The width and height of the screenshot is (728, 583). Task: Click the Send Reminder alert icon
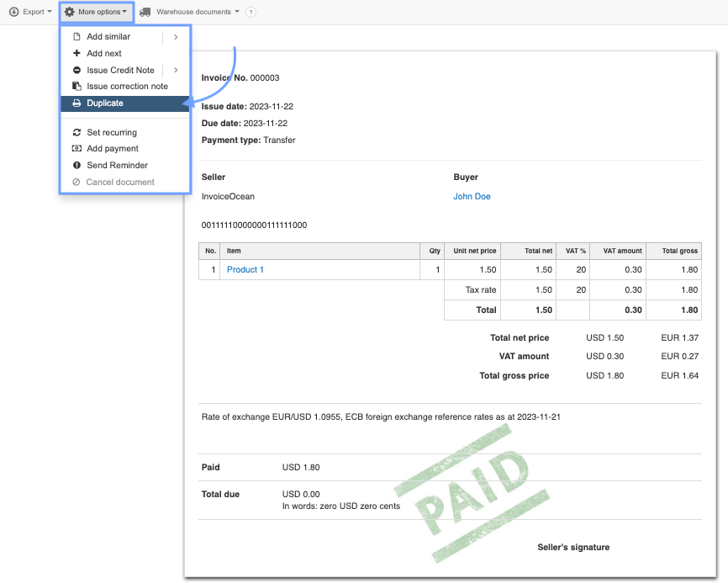(77, 166)
